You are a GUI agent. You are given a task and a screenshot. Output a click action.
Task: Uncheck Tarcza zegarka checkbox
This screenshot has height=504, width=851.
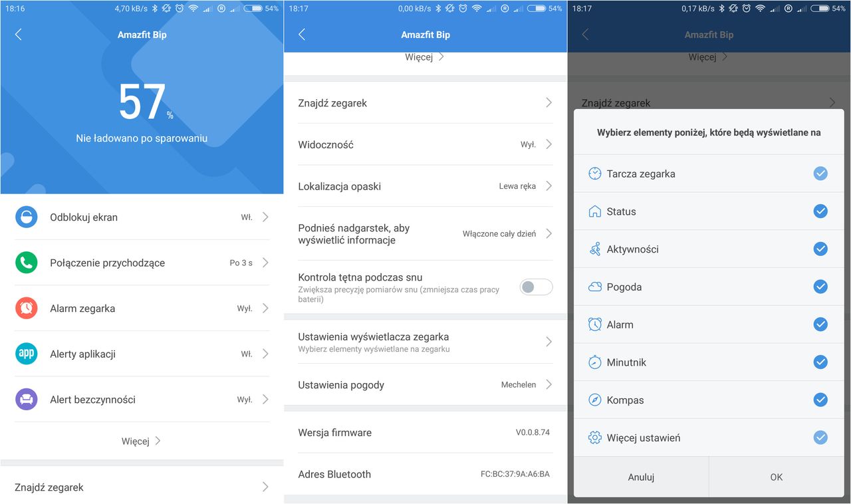click(820, 174)
